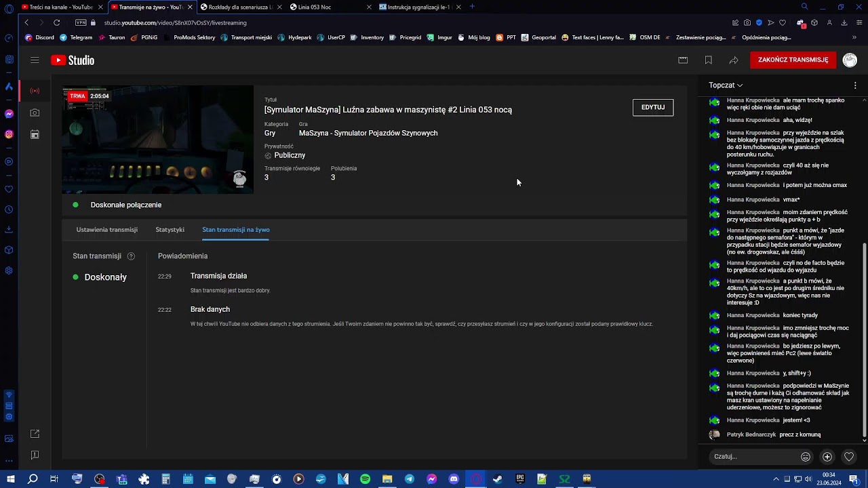Open the OSM DE bookmark
The width and height of the screenshot is (868, 488).
point(644,37)
